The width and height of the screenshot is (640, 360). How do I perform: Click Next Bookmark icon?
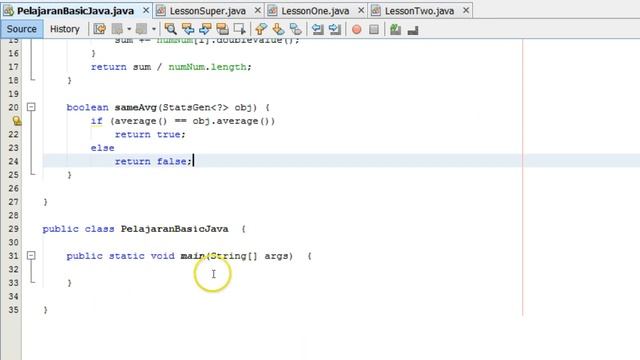pyautogui.click(x=278, y=29)
